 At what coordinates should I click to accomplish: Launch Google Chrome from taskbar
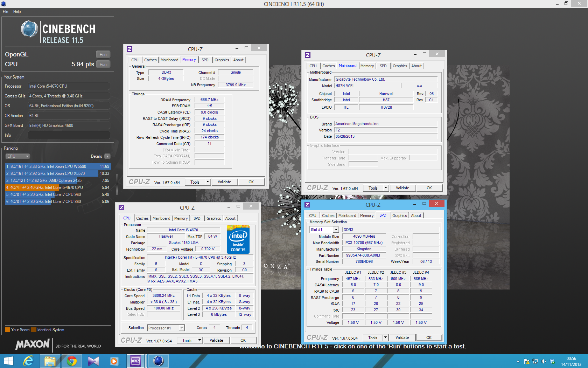72,361
